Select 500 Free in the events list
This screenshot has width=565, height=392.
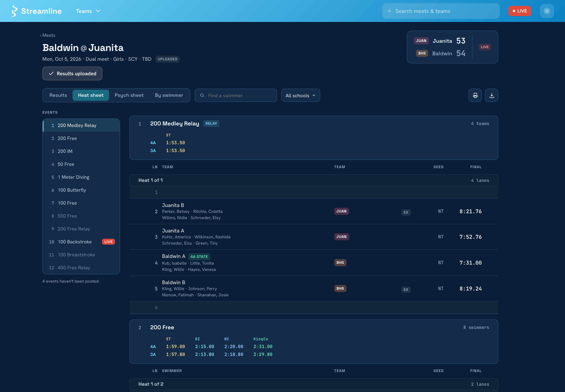click(81, 216)
